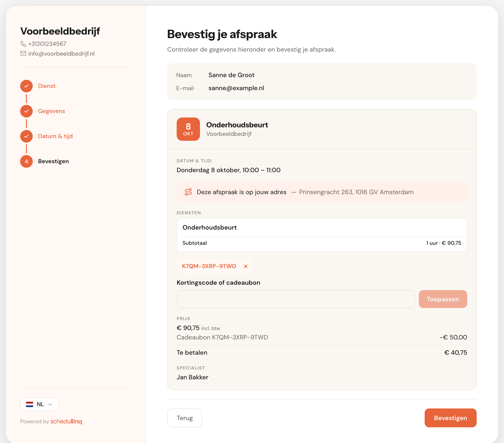Go to the Dienst step label
The image size is (504, 443).
click(x=47, y=86)
